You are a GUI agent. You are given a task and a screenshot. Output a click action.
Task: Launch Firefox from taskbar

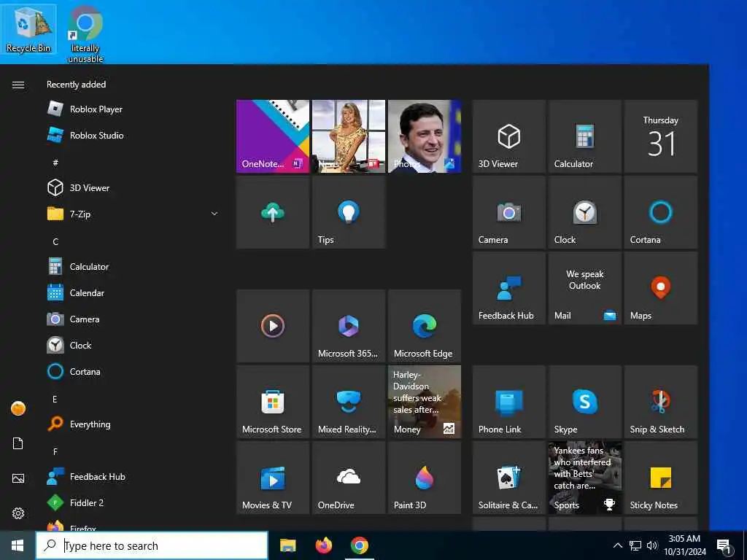click(323, 545)
